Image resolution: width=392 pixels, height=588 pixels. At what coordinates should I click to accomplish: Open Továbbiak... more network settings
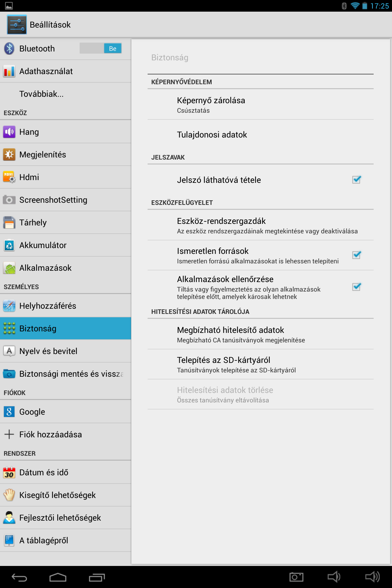[x=66, y=94]
